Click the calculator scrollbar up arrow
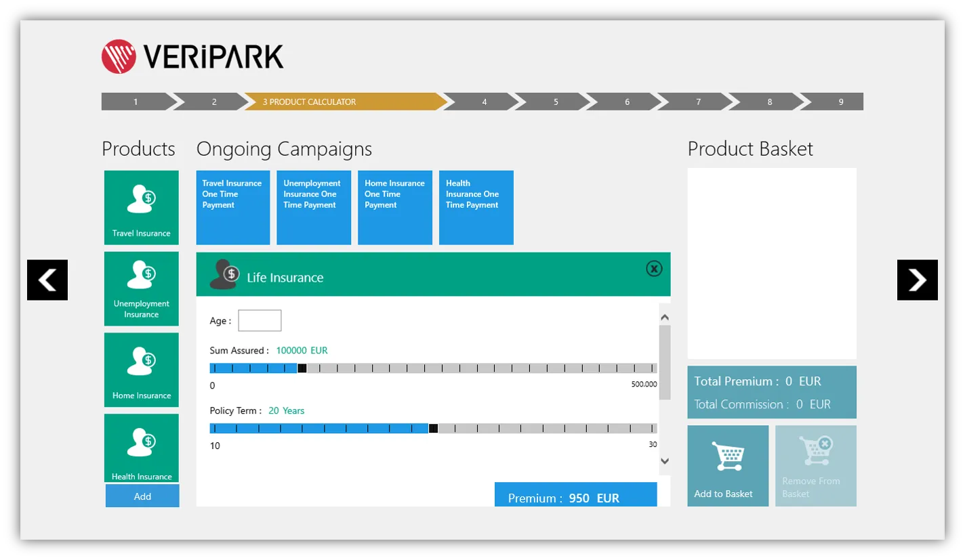The height and width of the screenshot is (560, 965). 665,317
